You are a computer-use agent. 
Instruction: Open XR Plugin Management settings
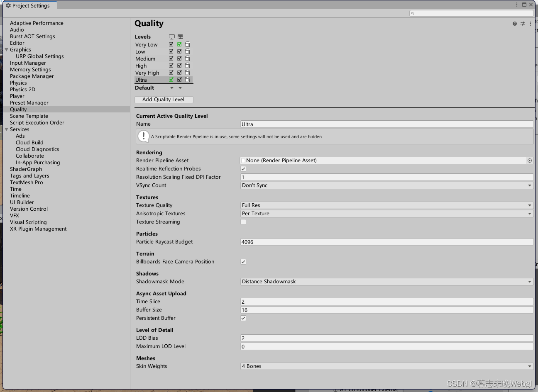(x=38, y=229)
